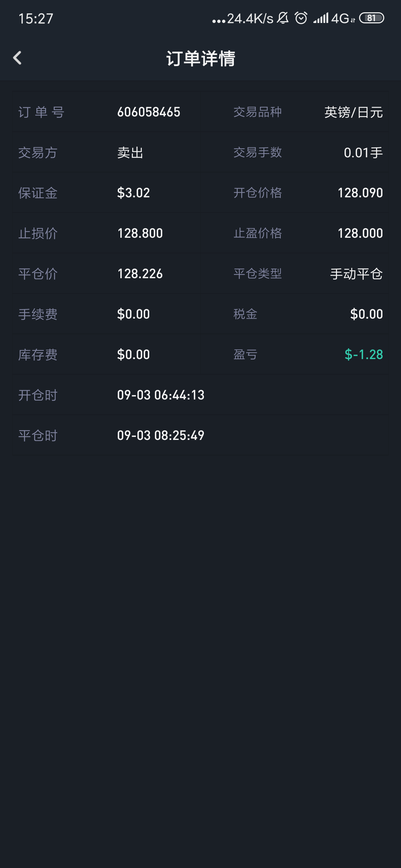Tap the 15:27 clock in status bar
Viewport: 401px width, 868px height.
pyautogui.click(x=36, y=19)
